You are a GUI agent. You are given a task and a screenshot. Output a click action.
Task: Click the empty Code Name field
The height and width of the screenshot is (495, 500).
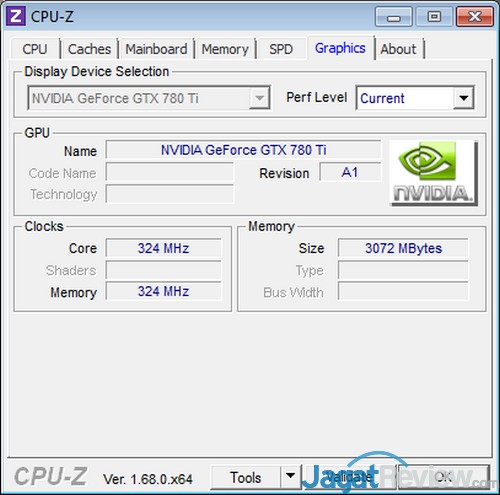pos(170,172)
